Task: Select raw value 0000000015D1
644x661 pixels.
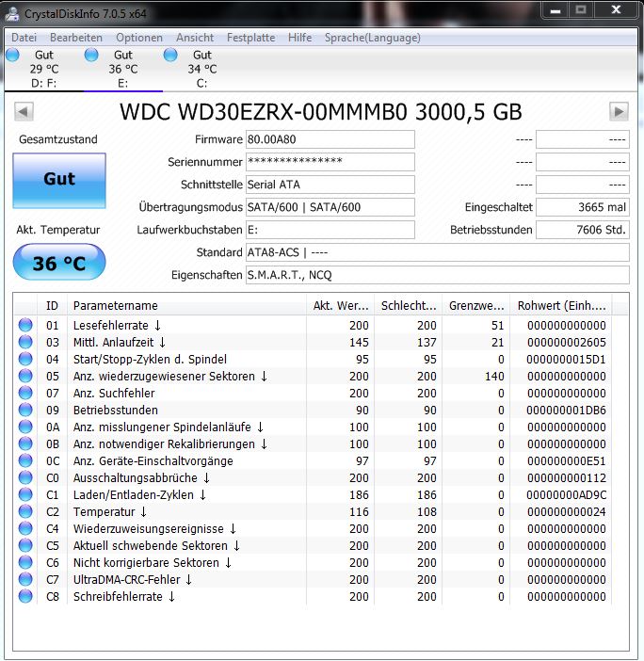Action: click(x=566, y=359)
